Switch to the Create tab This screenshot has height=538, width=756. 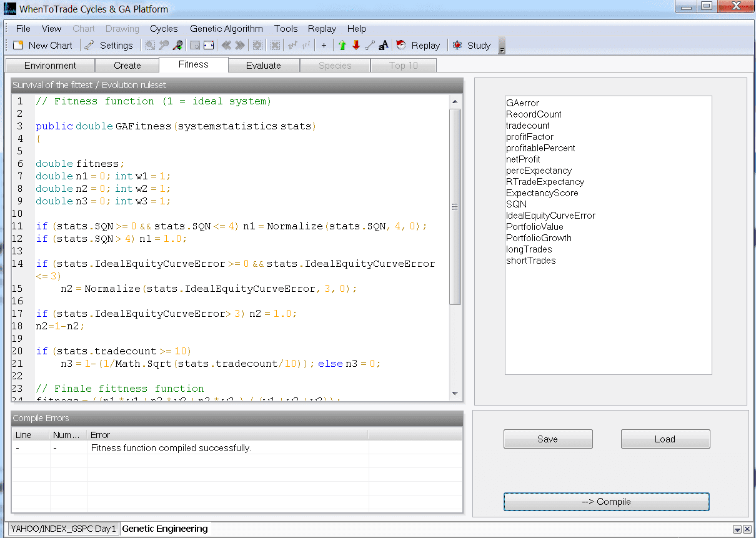[127, 66]
